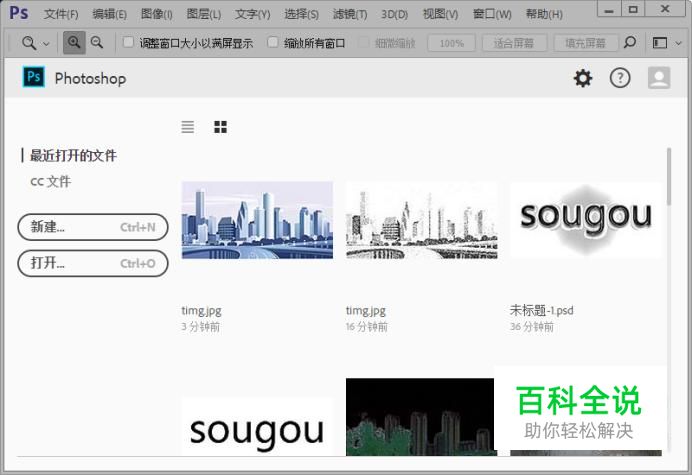The height and width of the screenshot is (475, 692).
Task: Click the 新建... button
Action: [93, 227]
